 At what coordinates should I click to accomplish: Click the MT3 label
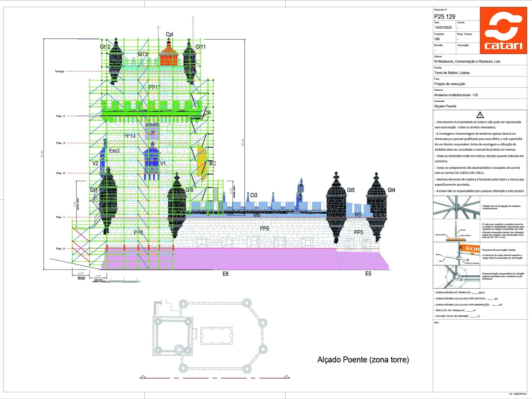(x=143, y=54)
